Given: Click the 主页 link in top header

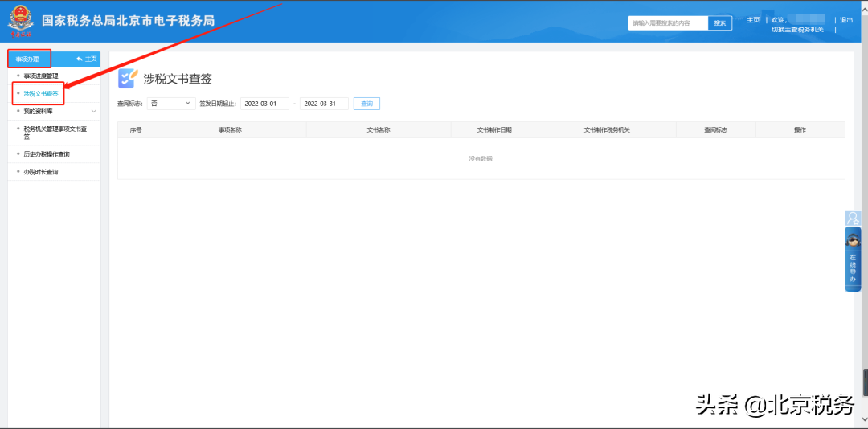Looking at the screenshot, I should tap(753, 20).
